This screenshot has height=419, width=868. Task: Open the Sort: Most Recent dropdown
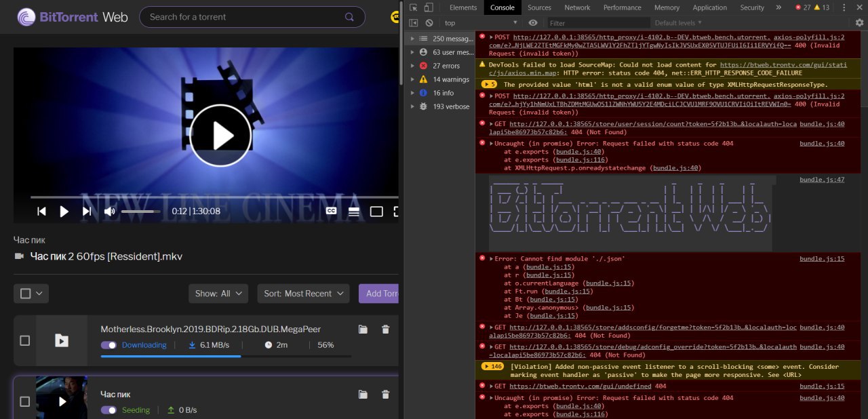click(x=303, y=294)
